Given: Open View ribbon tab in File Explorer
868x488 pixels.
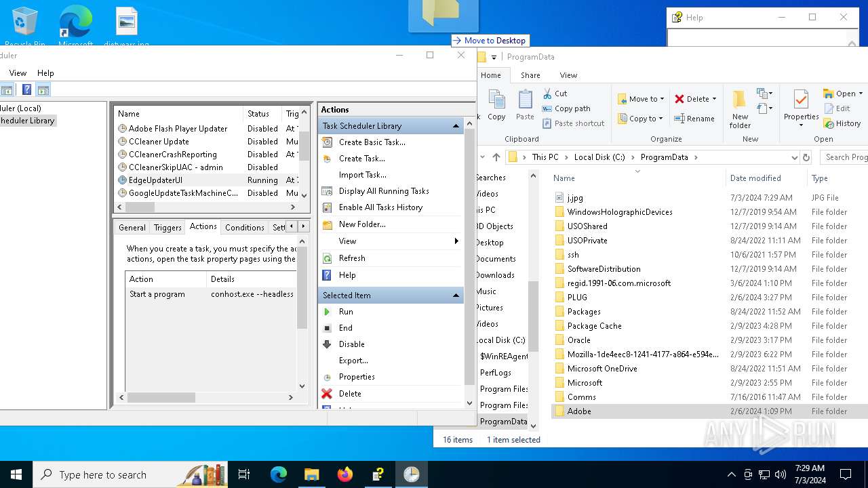Looking at the screenshot, I should (x=568, y=75).
